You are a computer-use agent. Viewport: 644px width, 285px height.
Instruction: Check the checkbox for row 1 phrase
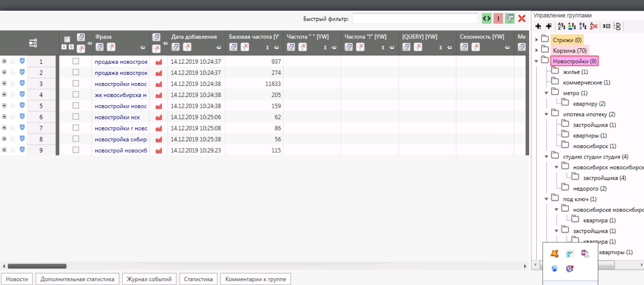[x=76, y=62]
